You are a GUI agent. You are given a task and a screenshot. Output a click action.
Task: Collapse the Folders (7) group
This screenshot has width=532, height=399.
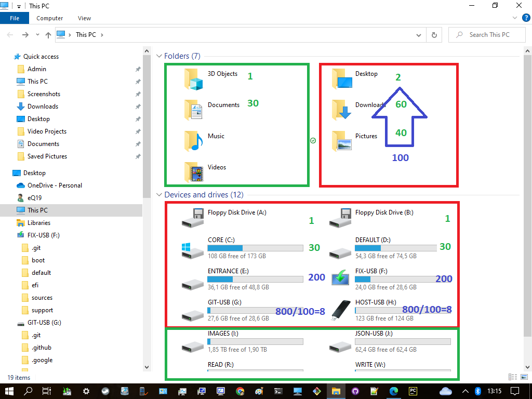159,56
